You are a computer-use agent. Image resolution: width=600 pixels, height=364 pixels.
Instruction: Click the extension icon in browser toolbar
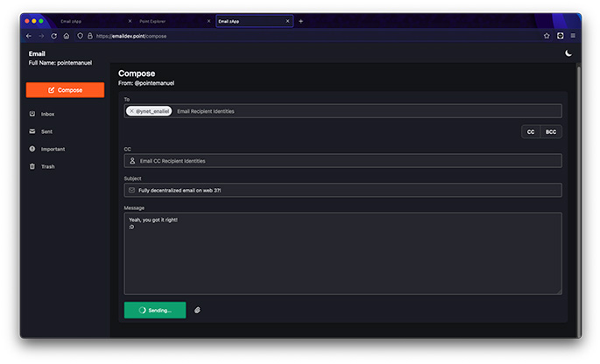click(x=561, y=36)
